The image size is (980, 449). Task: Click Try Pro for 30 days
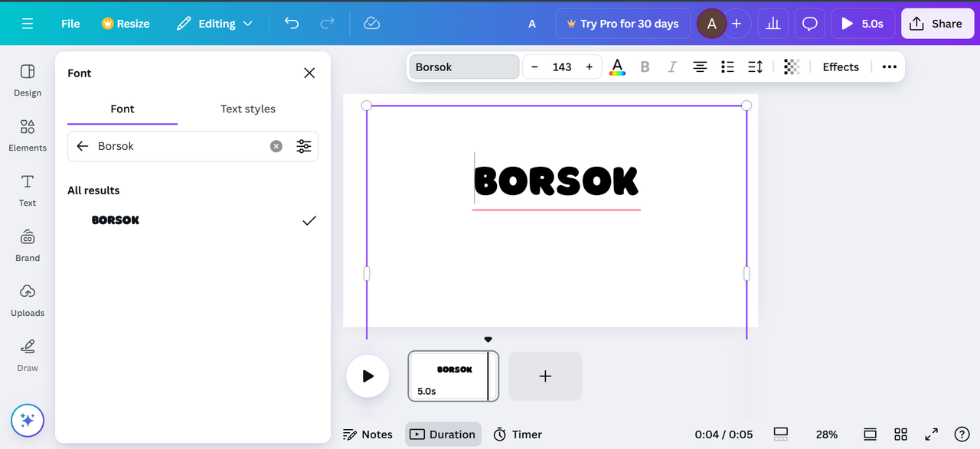tap(622, 24)
